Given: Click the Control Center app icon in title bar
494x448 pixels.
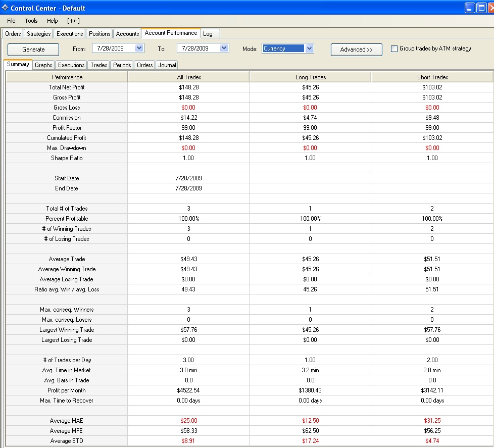Looking at the screenshot, I should point(5,7).
